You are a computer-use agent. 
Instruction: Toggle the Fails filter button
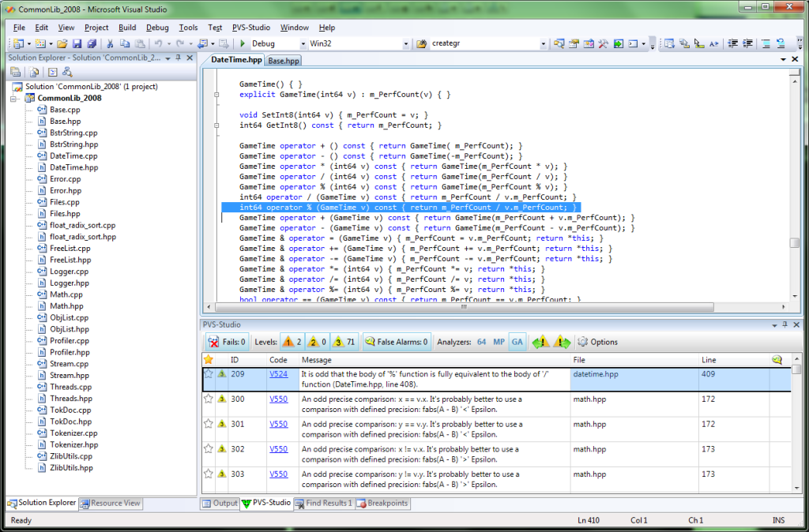click(227, 343)
